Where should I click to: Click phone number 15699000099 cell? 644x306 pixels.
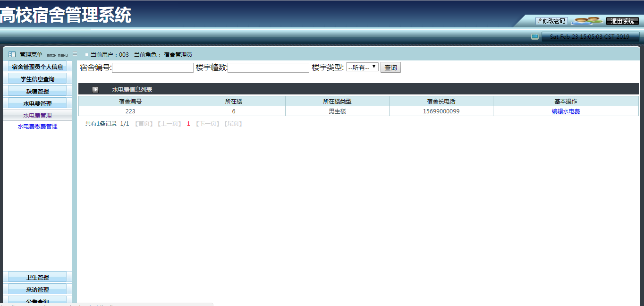pos(441,111)
